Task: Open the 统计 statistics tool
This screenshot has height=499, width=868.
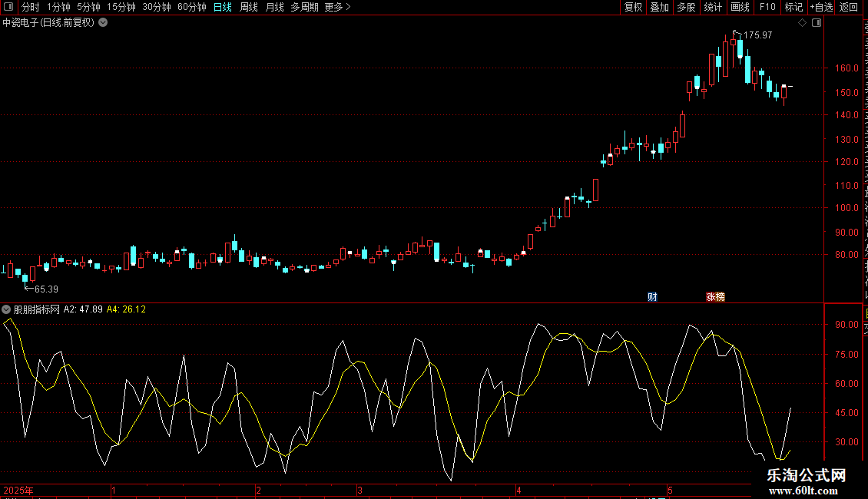Action: pos(712,7)
